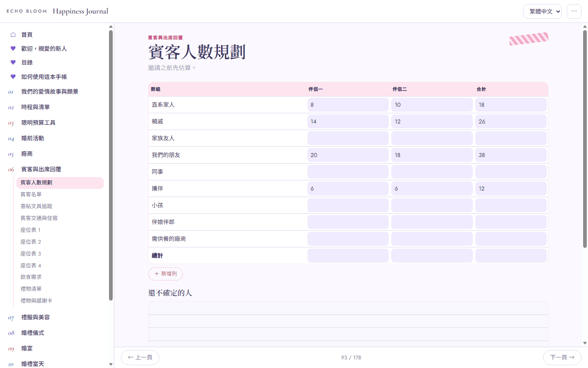Click the sidebar scrollbar down arrow

pos(111,364)
